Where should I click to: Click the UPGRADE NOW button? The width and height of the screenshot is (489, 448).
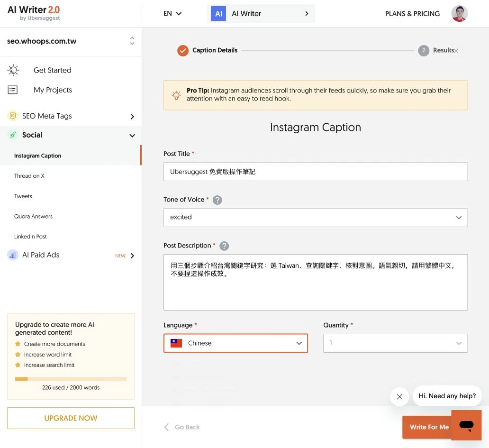point(71,418)
